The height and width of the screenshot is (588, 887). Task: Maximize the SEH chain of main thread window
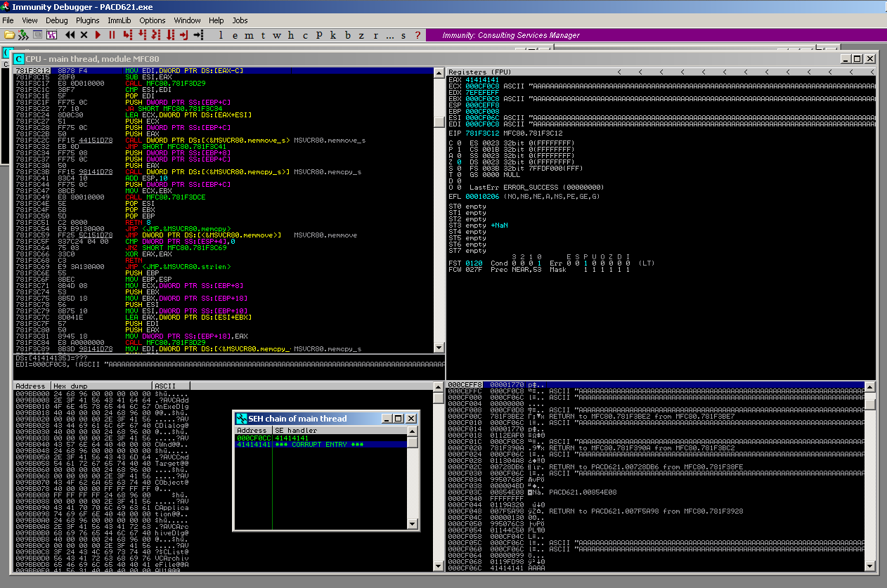[x=397, y=418]
